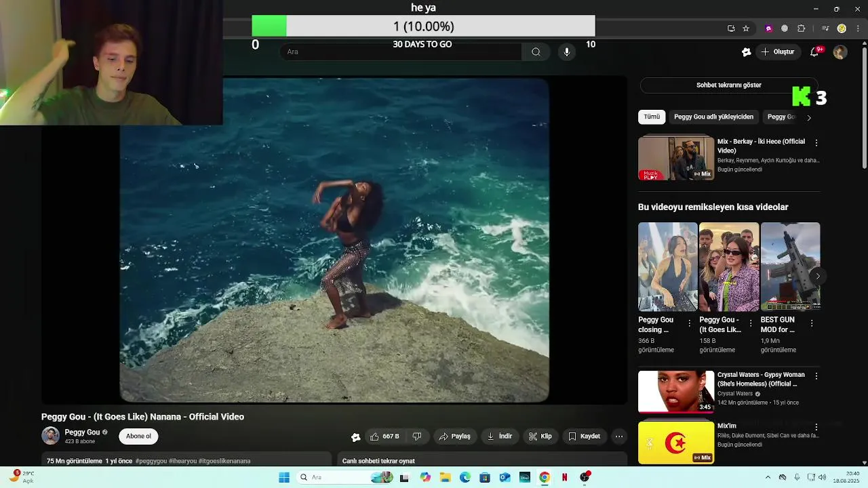The width and height of the screenshot is (868, 488).
Task: Select the truncated Peggy Go chip
Action: coord(781,117)
